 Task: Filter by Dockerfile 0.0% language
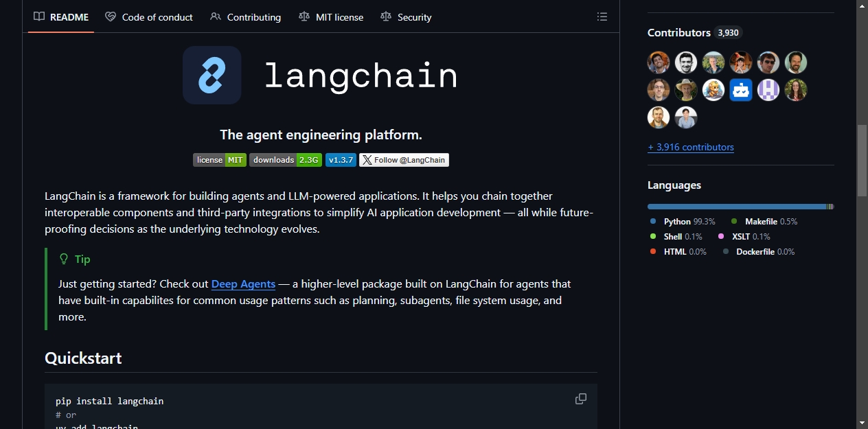[759, 252]
